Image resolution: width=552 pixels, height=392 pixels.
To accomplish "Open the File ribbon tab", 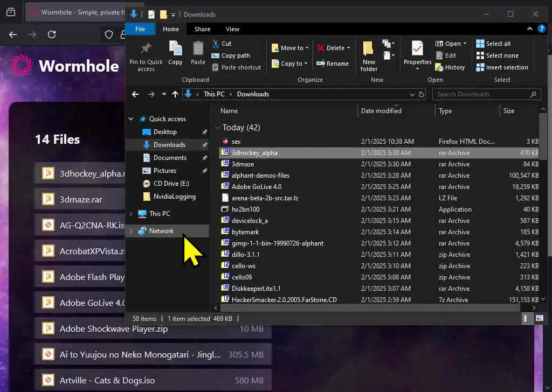I will [140, 29].
